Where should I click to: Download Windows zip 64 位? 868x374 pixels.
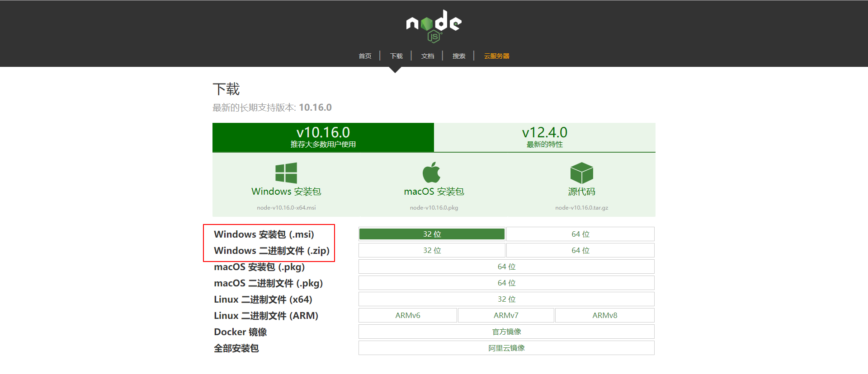(x=580, y=250)
